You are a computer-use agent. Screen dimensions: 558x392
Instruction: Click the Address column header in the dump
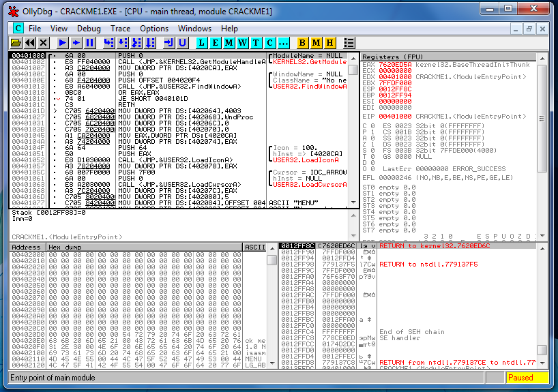[27, 247]
